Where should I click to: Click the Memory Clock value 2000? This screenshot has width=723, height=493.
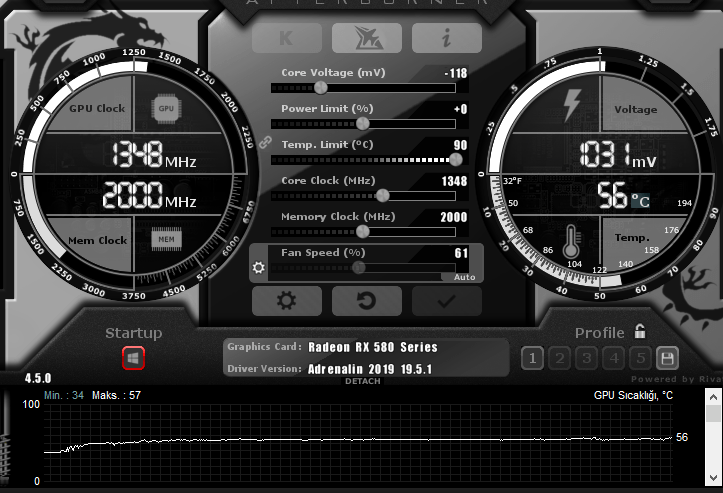coord(454,217)
